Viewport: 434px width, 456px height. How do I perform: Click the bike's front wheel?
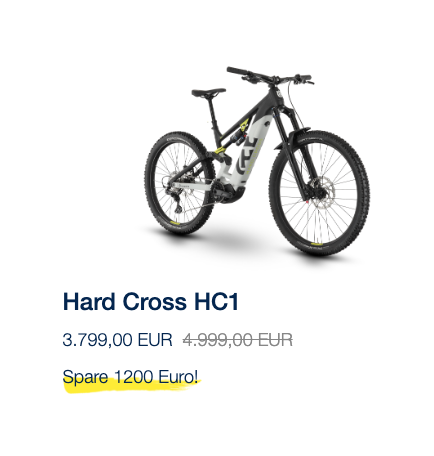[320, 193]
